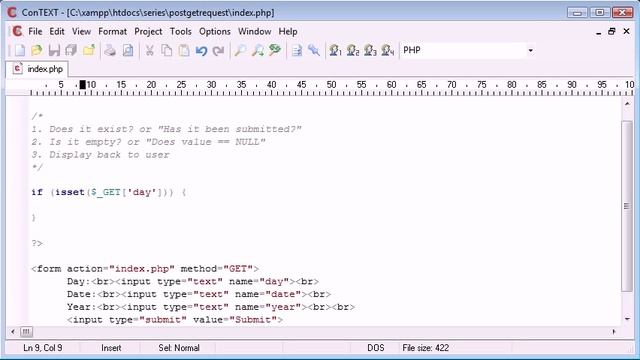Click the name="date" input line
This screenshot has height=360, width=640.
tap(199, 294)
